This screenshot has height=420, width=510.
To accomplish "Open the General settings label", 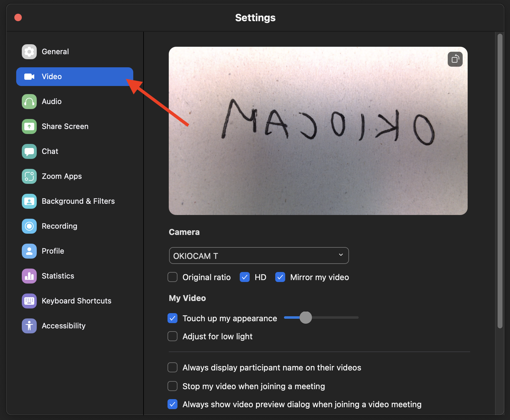I will 55,52.
